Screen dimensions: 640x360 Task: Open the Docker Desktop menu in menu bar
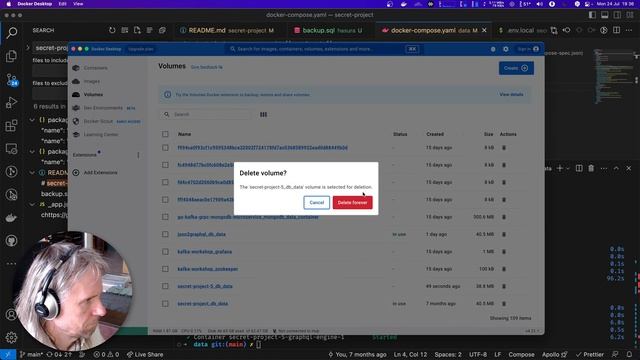pos(35,4)
